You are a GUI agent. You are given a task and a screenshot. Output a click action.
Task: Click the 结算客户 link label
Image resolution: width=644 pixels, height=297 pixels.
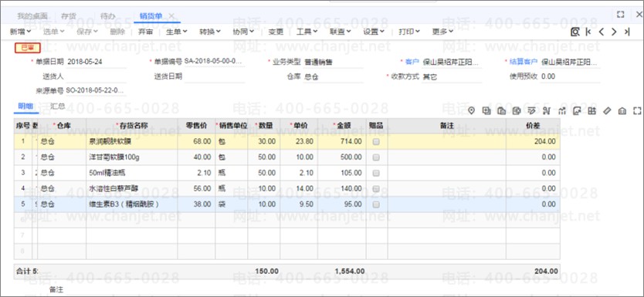pyautogui.click(x=524, y=62)
